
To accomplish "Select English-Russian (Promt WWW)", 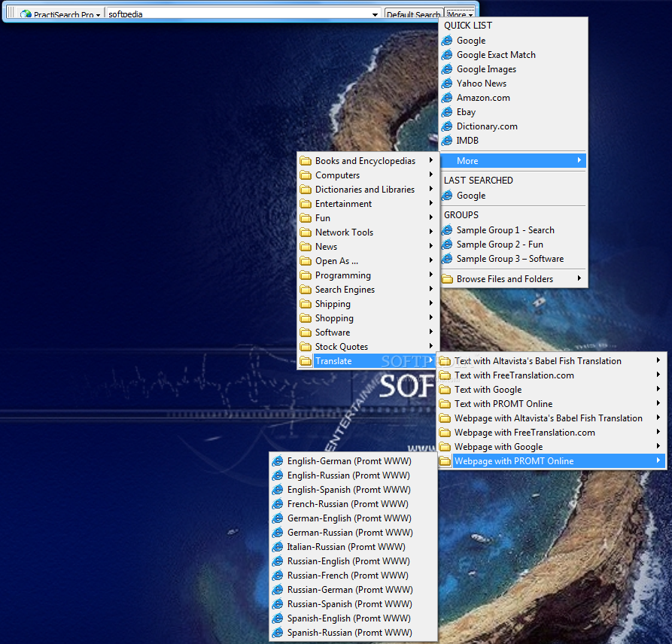I will [x=353, y=475].
